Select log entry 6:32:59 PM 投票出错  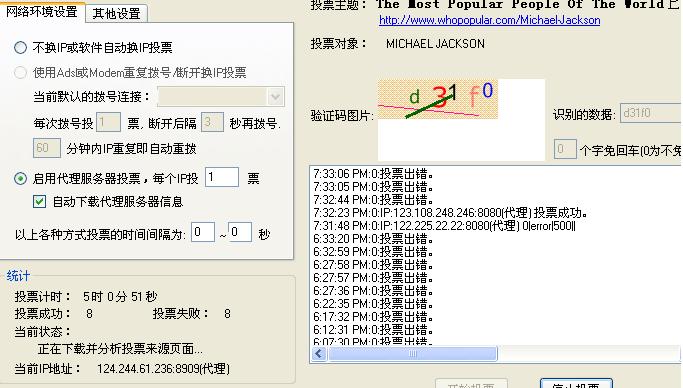[373, 252]
